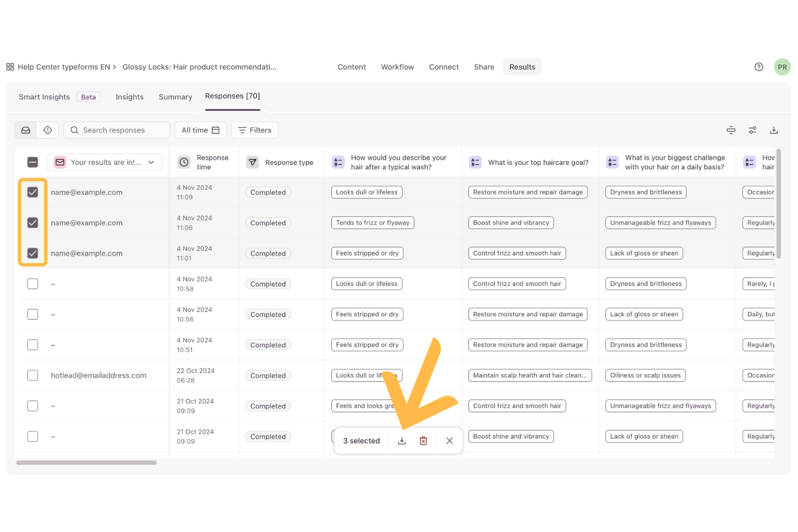Click the Glossy Locks form title
Screen dimensions: 798x532
pyautogui.click(x=200, y=67)
